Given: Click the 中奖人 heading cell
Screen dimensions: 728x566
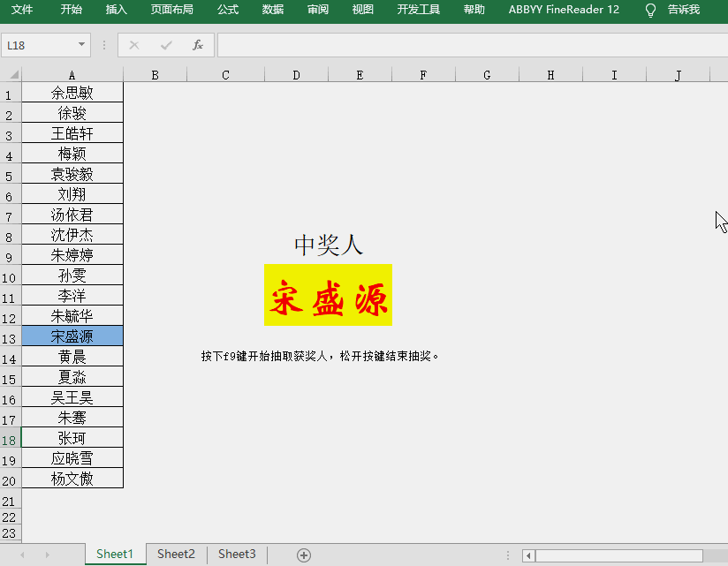Looking at the screenshot, I should 329,245.
